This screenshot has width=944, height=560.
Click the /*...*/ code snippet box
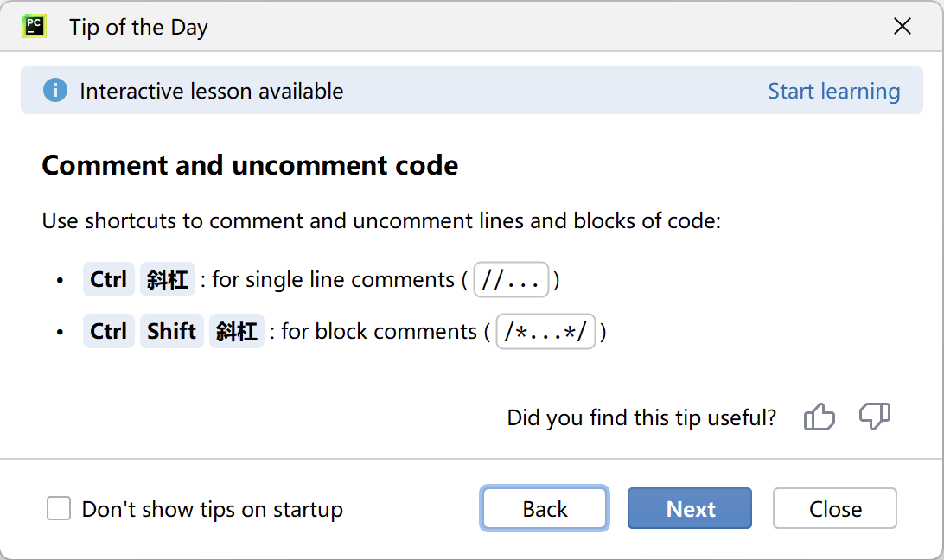coord(545,331)
